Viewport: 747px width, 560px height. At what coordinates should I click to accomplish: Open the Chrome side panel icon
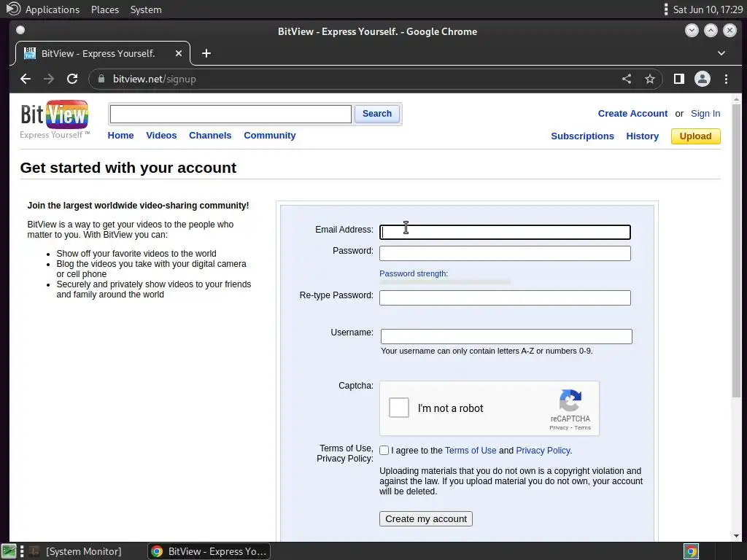679,79
